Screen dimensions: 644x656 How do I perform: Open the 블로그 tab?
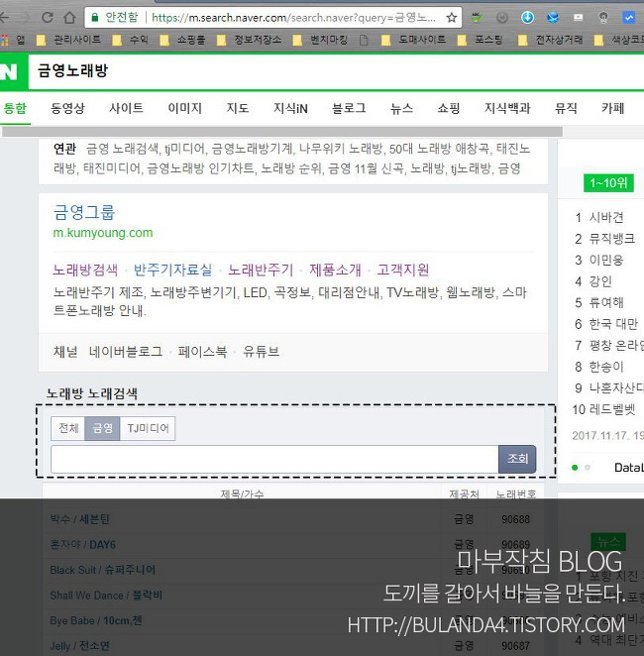coord(349,108)
